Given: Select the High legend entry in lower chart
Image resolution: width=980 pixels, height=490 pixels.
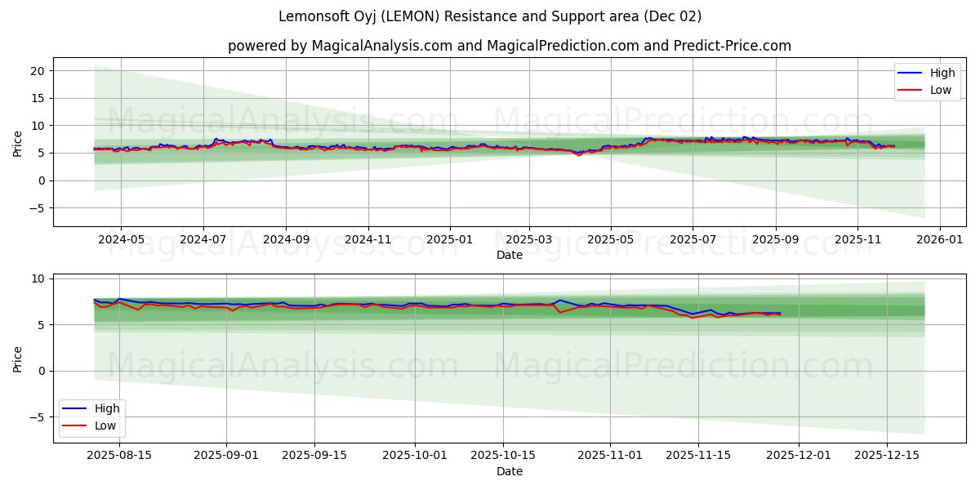Looking at the screenshot, I should (107, 408).
